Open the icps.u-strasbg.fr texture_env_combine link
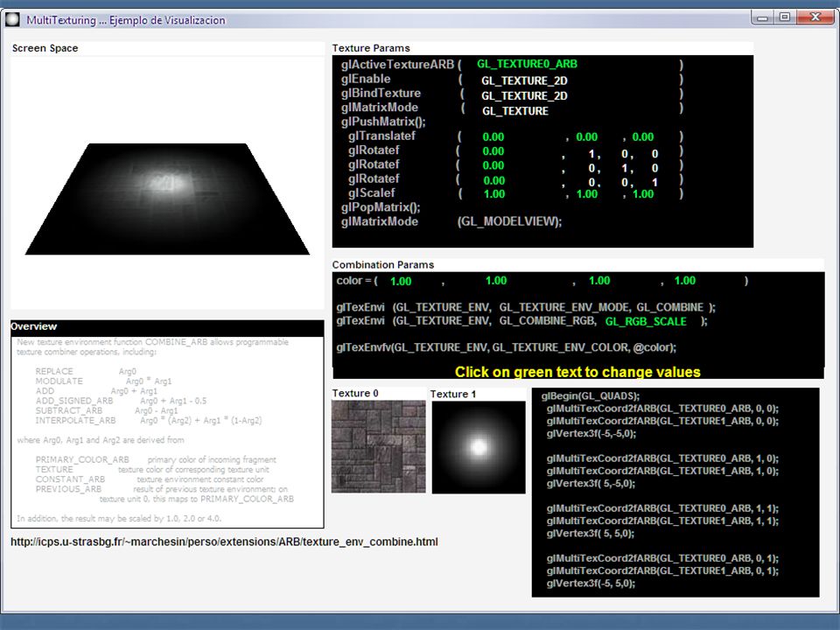 (x=224, y=542)
